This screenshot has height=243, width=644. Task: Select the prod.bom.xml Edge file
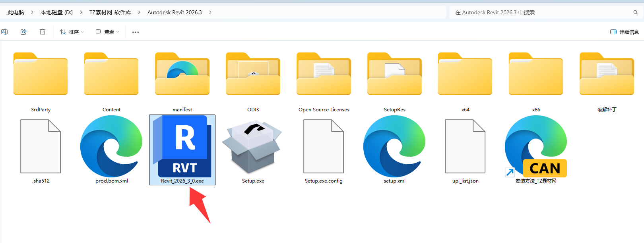111,146
